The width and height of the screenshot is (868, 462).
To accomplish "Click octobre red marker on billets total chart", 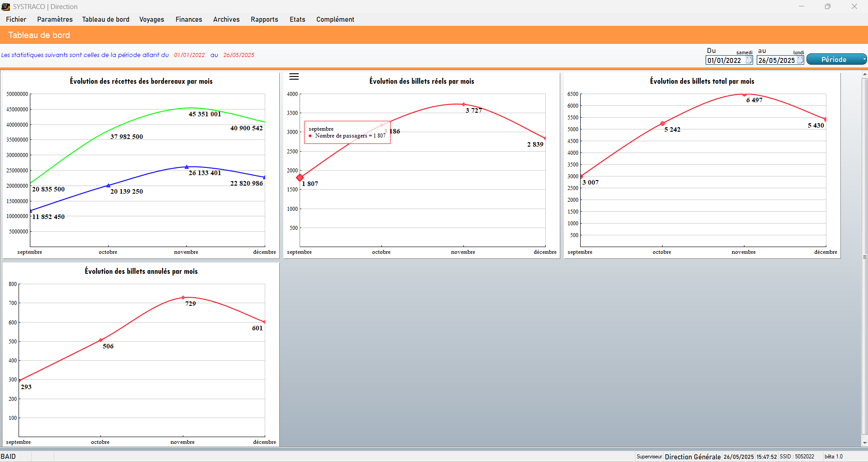I will (663, 124).
